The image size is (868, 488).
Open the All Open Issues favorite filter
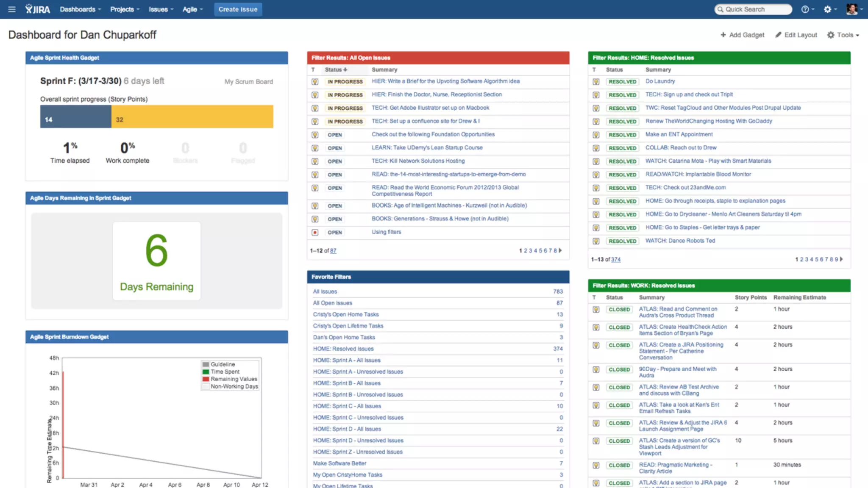point(332,303)
